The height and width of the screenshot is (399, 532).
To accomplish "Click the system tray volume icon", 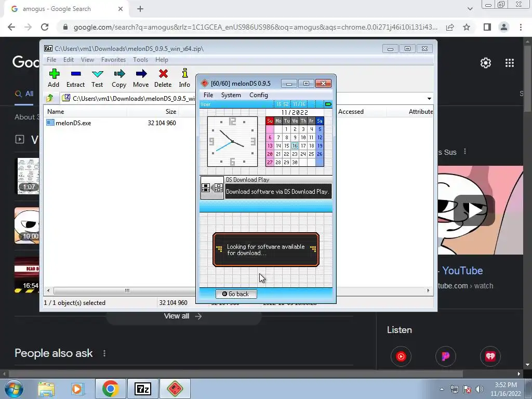I will click(x=480, y=389).
